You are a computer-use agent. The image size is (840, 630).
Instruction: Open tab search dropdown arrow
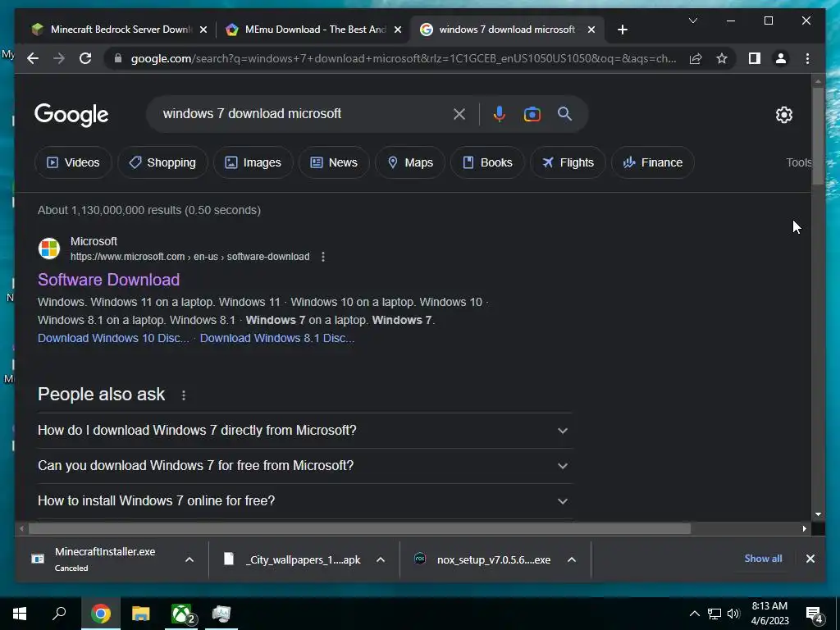(x=692, y=21)
